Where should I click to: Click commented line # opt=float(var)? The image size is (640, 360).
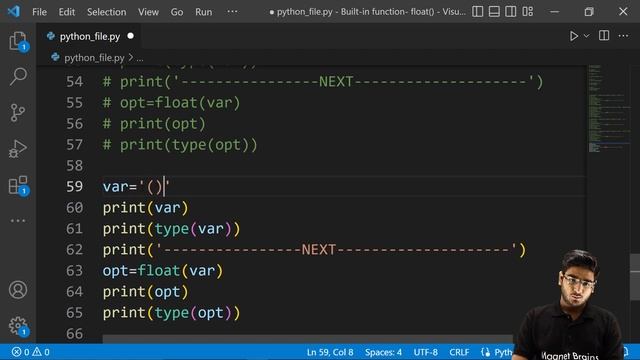coord(171,102)
